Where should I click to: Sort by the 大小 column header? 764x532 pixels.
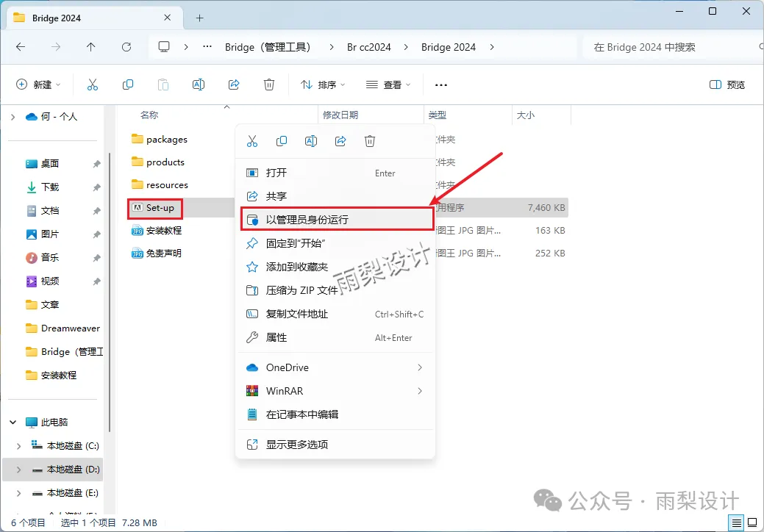coord(525,115)
